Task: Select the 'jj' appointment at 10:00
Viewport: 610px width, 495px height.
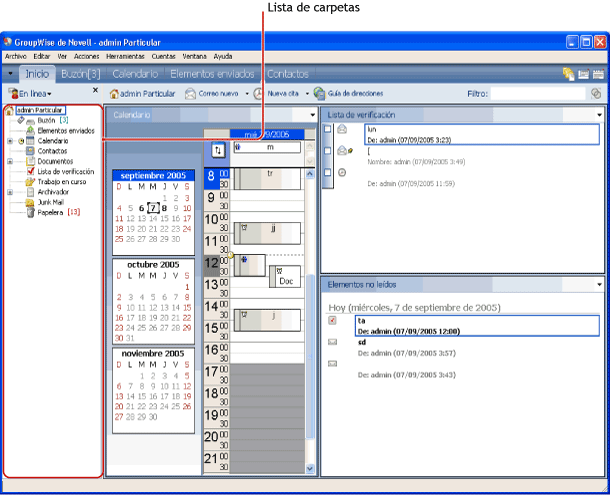Action: 267,233
